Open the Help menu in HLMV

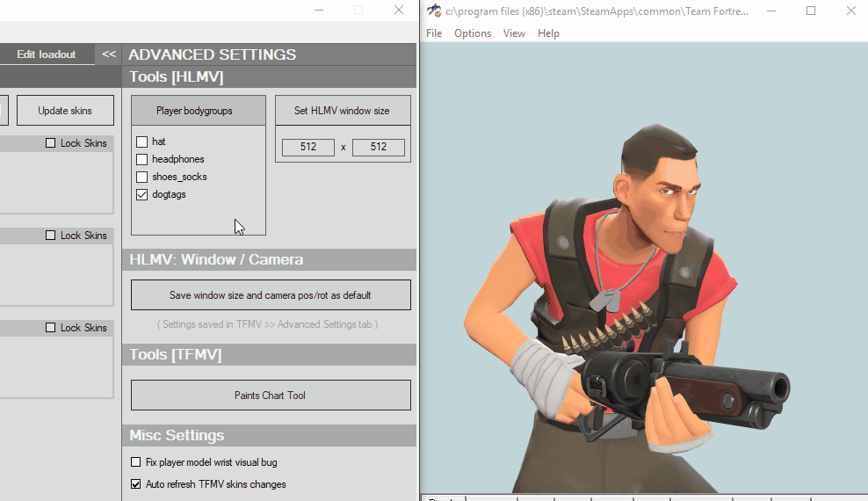[548, 33]
